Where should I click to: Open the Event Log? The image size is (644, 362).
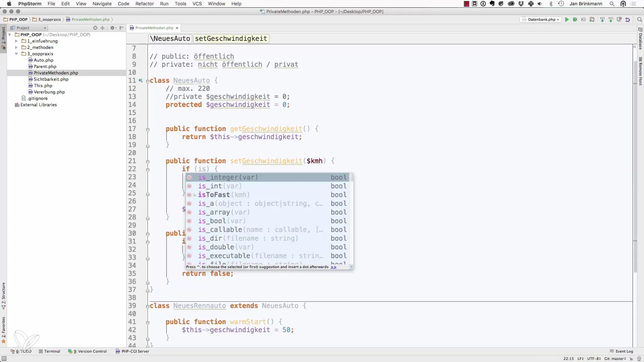point(622,351)
